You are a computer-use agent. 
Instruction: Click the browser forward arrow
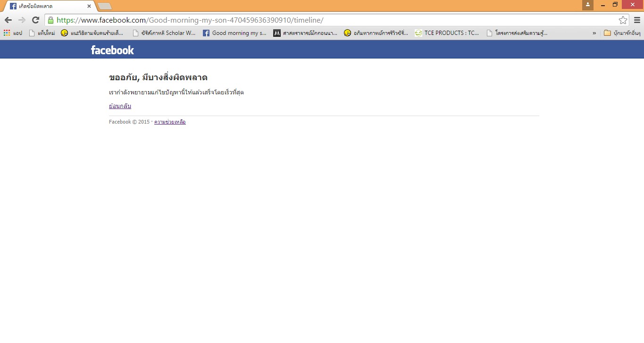22,20
